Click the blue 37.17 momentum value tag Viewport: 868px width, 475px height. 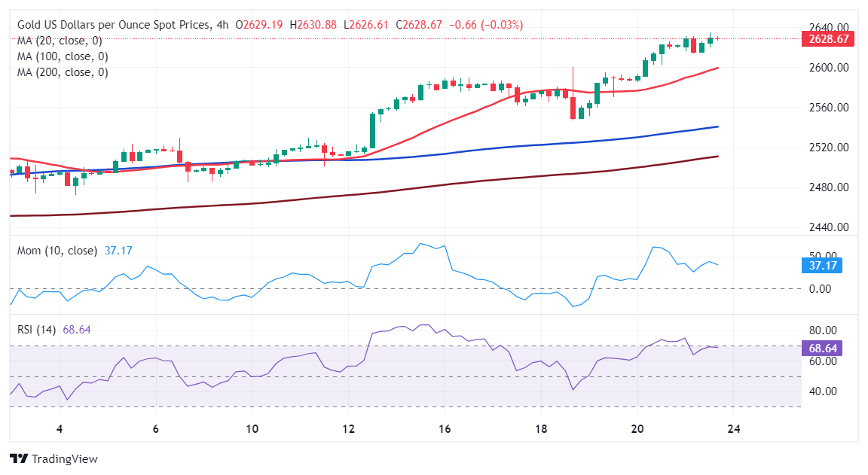tap(823, 266)
